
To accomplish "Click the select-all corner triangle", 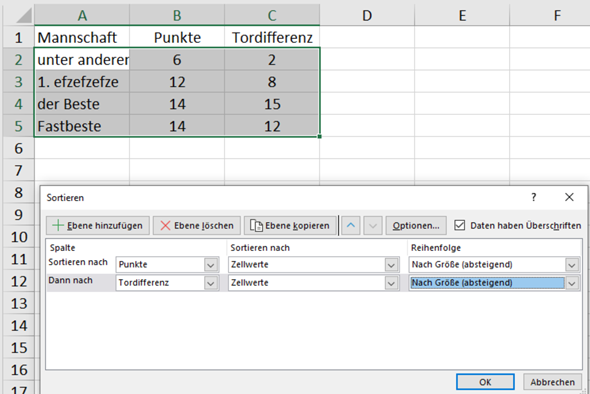I will (x=24, y=16).
